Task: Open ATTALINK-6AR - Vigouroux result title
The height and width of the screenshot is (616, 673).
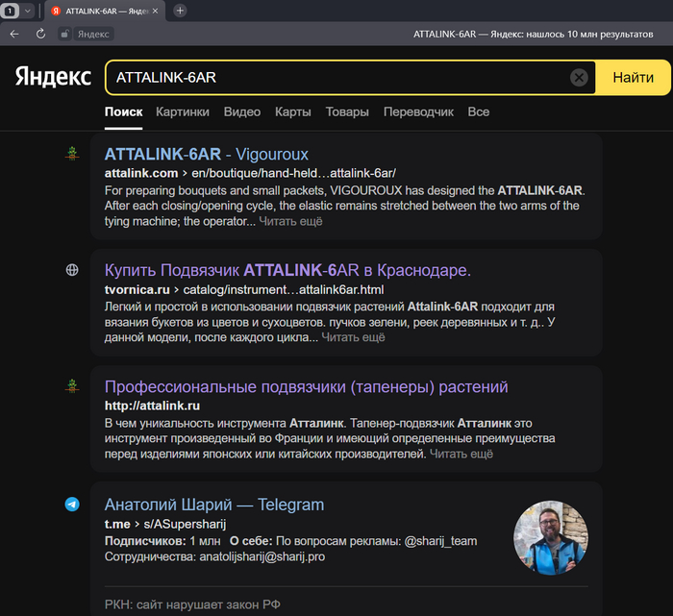Action: (x=207, y=155)
